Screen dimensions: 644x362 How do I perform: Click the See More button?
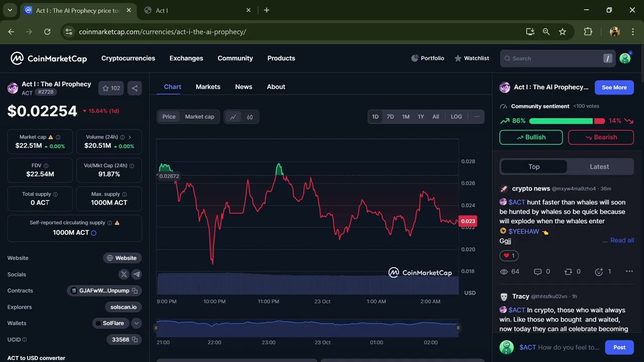tap(614, 87)
